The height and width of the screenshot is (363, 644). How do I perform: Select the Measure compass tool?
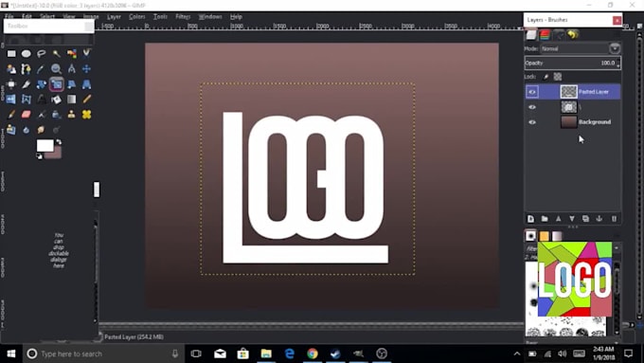pyautogui.click(x=71, y=68)
